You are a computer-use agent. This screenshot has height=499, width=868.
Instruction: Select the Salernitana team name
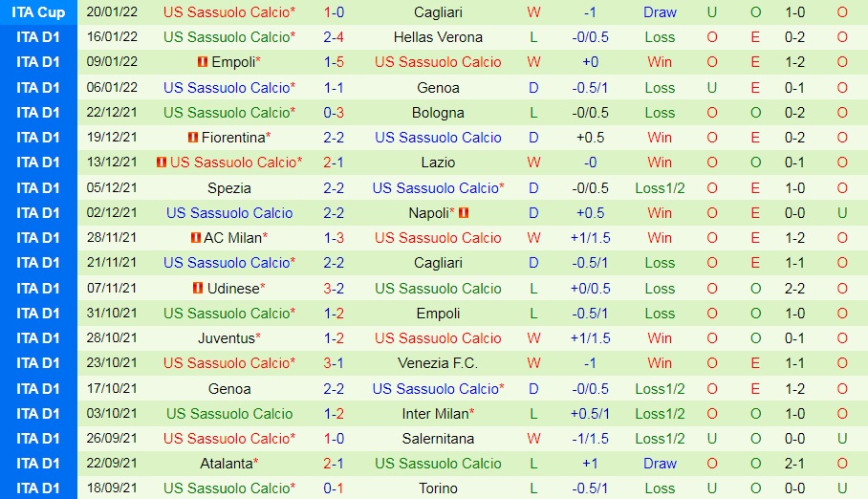[x=438, y=438]
